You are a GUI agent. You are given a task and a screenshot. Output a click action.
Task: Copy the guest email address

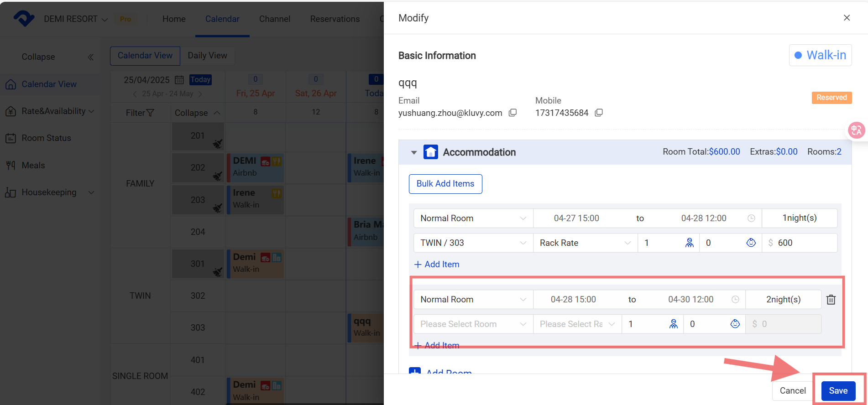coord(512,113)
